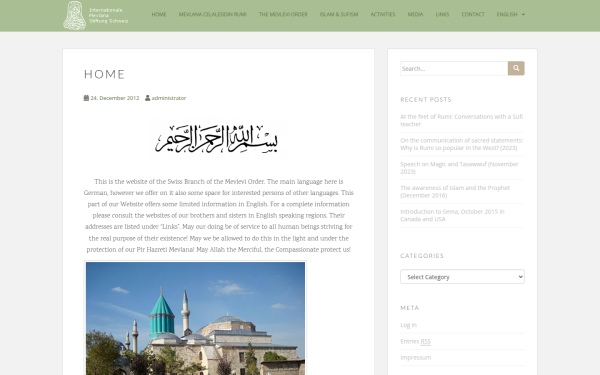Viewport: 600px width, 375px height.
Task: Open the Mevlana mausoleum photo
Action: 195,318
